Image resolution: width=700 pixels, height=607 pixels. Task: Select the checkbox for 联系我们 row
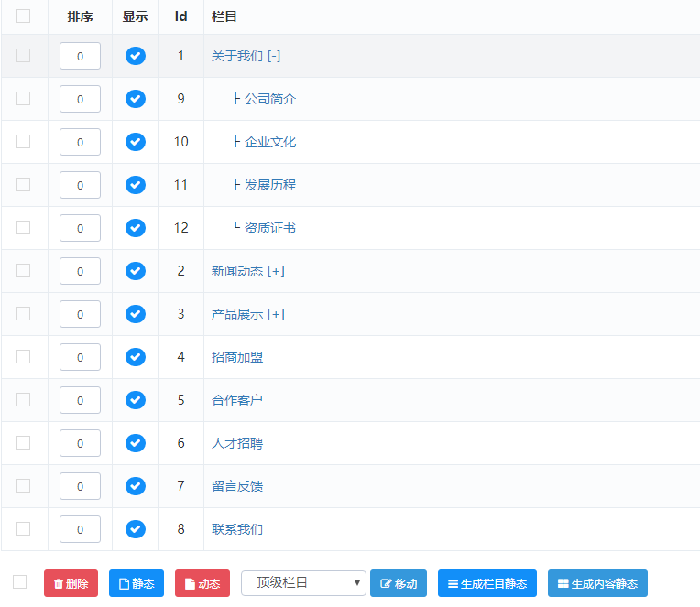click(23, 528)
